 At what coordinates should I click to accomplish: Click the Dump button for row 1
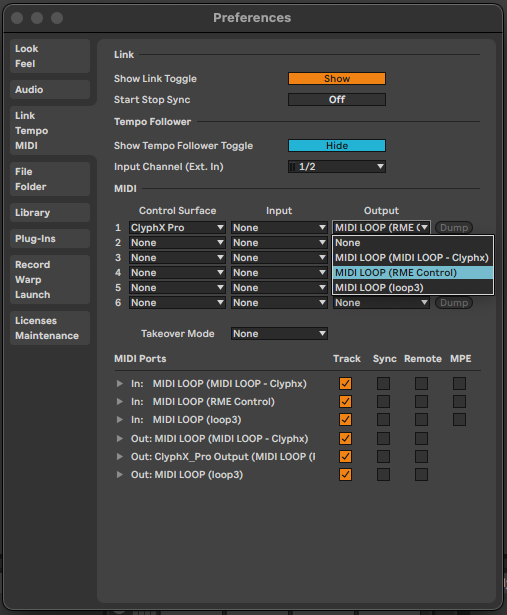[x=454, y=227]
